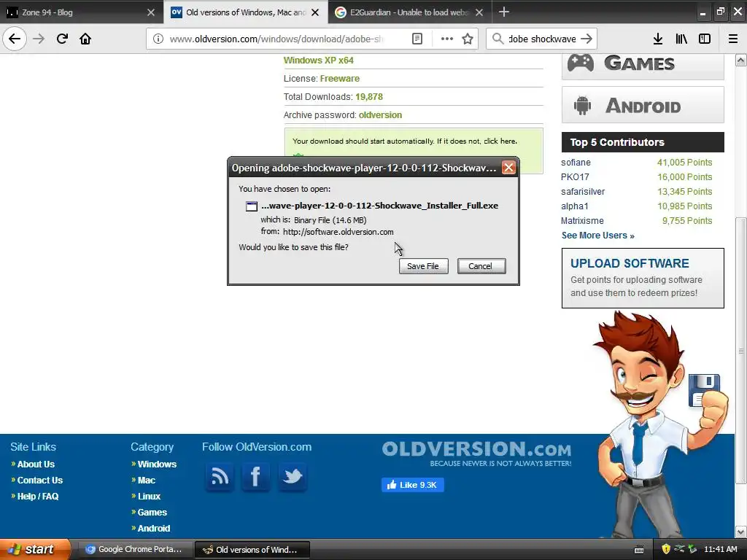This screenshot has height=560, width=747.
Task: Open contributor Matrixisme's profile
Action: [x=582, y=220]
